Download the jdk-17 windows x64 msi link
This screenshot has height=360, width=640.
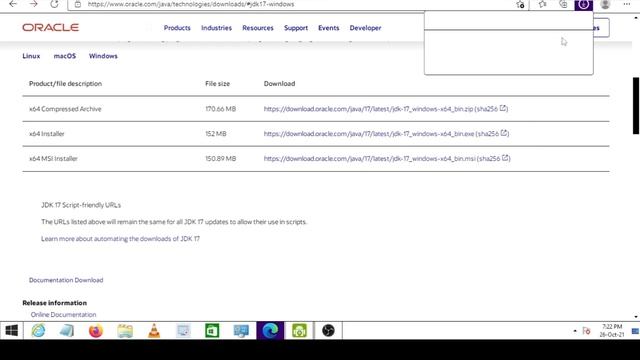pyautogui.click(x=369, y=159)
